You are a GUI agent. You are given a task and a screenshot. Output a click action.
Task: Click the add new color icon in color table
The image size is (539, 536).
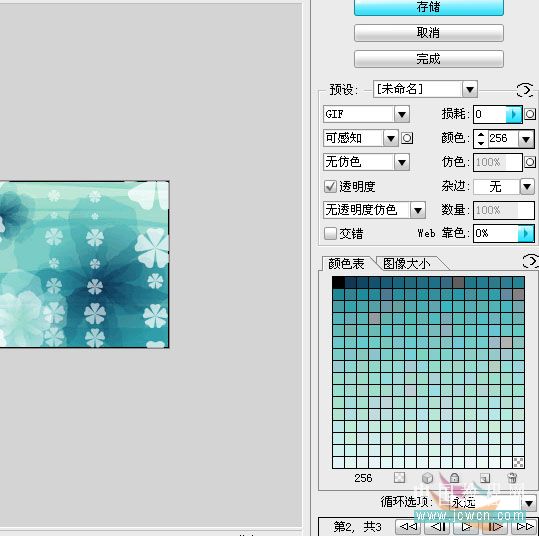[485, 478]
